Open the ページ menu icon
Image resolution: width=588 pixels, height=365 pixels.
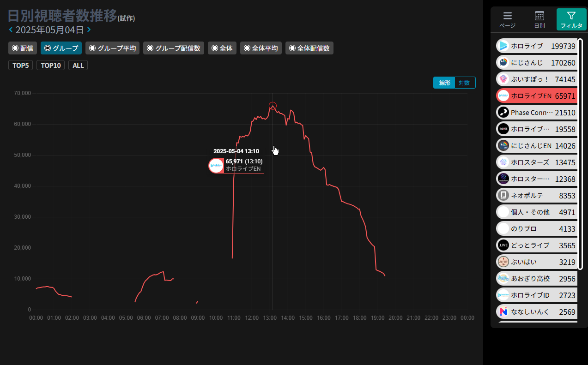pos(507,16)
